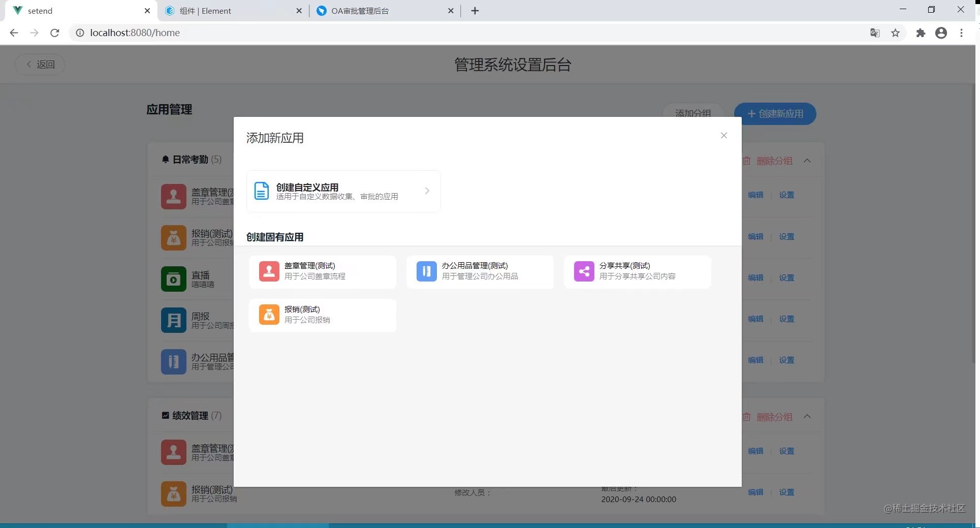The width and height of the screenshot is (980, 528).
Task: Click 创建新应用 button
Action: pos(775,114)
